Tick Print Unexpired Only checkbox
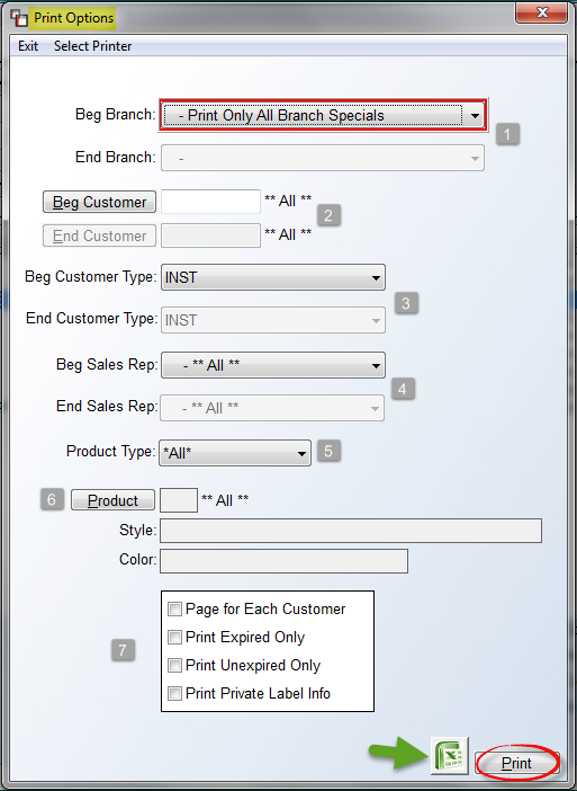Screen dimensions: 577x791 [x=175, y=665]
